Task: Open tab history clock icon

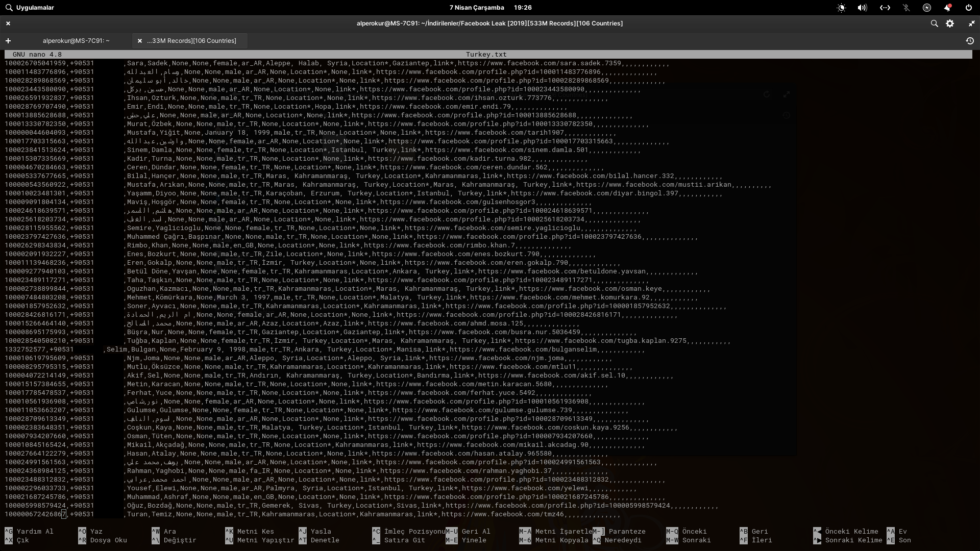Action: tap(970, 41)
